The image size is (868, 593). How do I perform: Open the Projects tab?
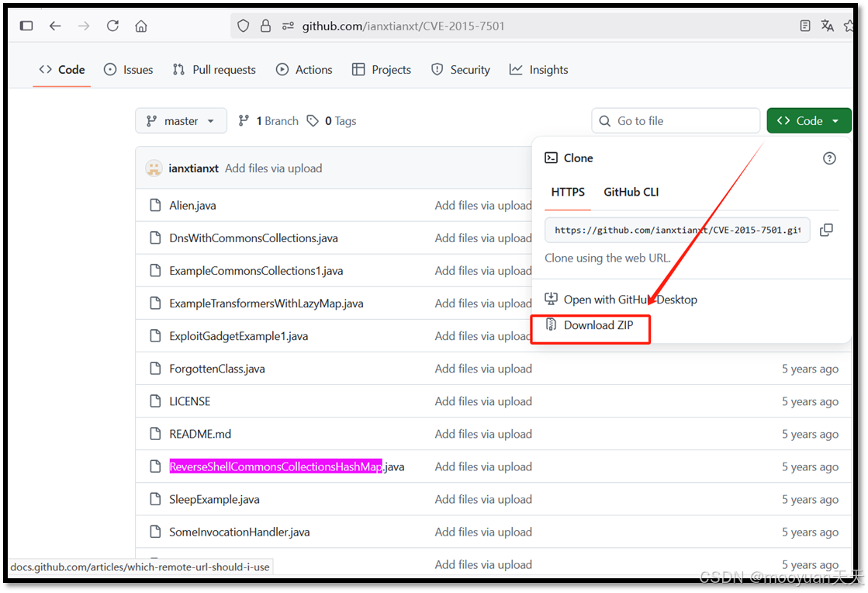382,70
